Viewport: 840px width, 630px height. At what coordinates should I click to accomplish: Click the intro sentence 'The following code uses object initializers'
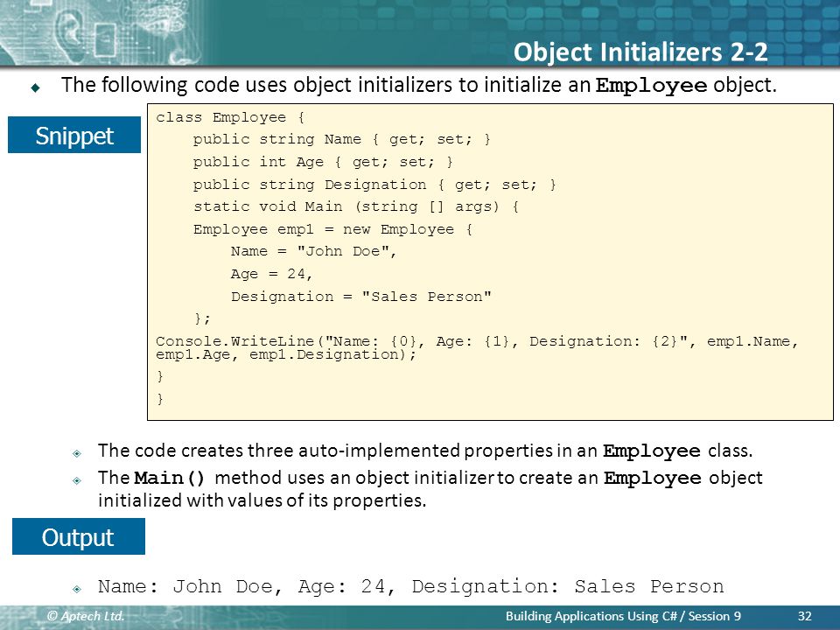coord(419,85)
